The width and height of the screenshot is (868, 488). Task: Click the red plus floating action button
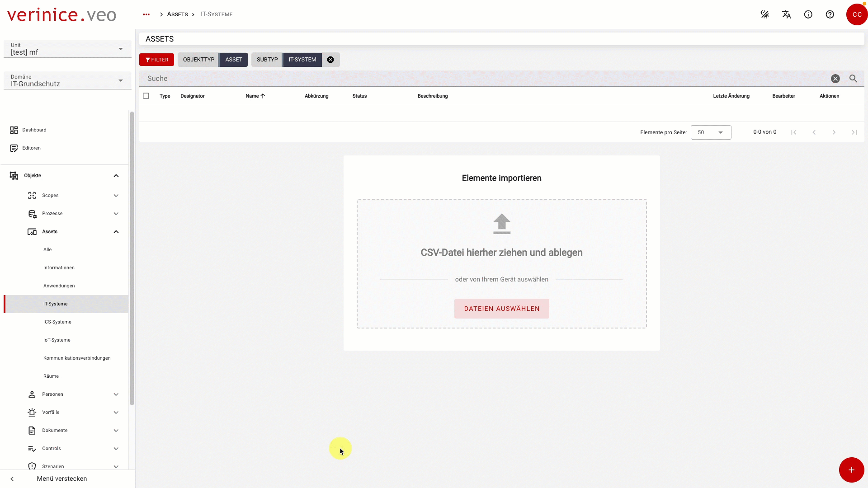851,470
